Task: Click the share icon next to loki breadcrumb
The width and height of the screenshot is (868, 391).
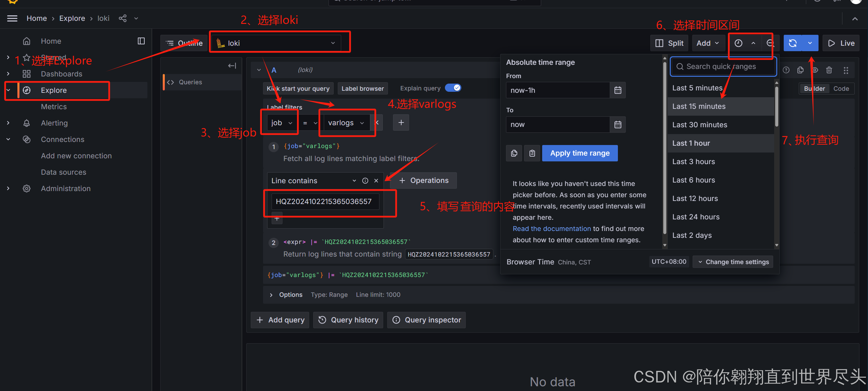Action: pos(122,18)
